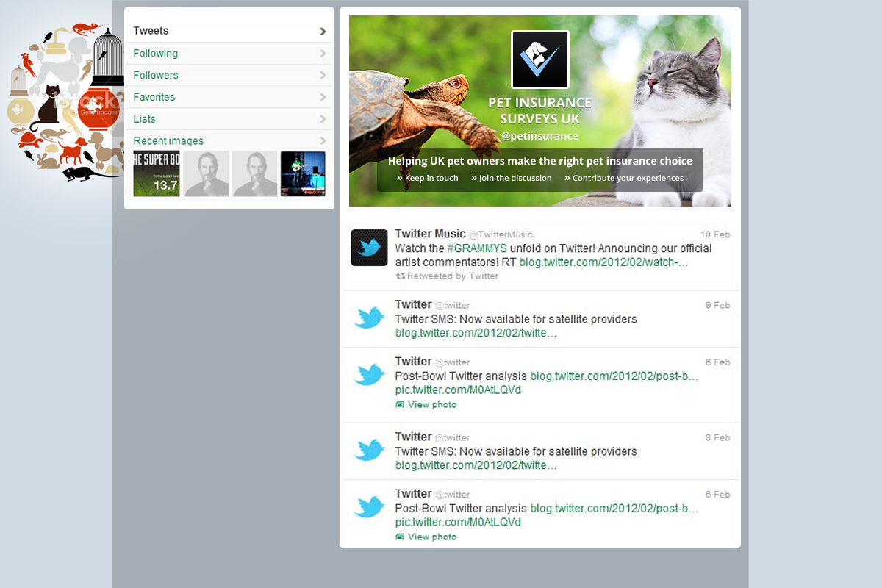This screenshot has width=882, height=588.
Task: Click the Twitter Music account name
Action: tap(430, 234)
